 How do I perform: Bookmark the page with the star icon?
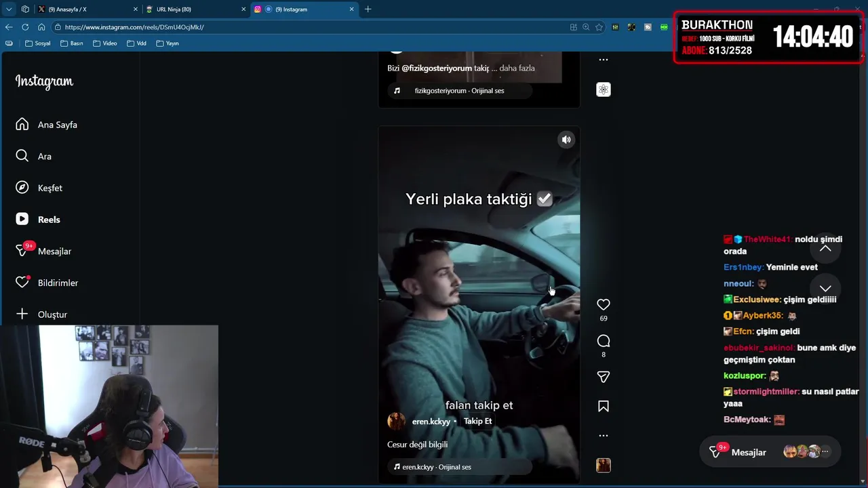599,27
